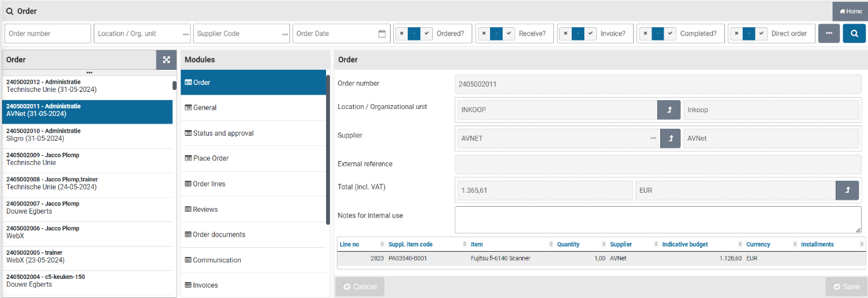Set Ordered? filter to checked
The image size is (868, 298).
click(x=427, y=34)
